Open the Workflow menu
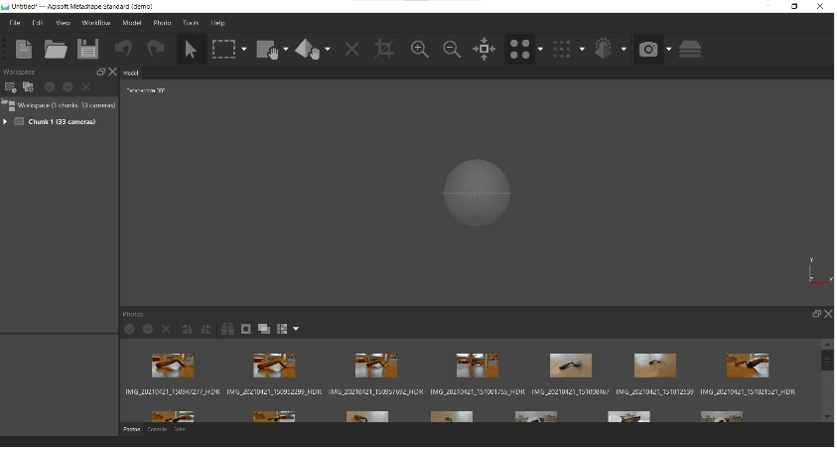Image resolution: width=837 pixels, height=452 pixels. (96, 22)
